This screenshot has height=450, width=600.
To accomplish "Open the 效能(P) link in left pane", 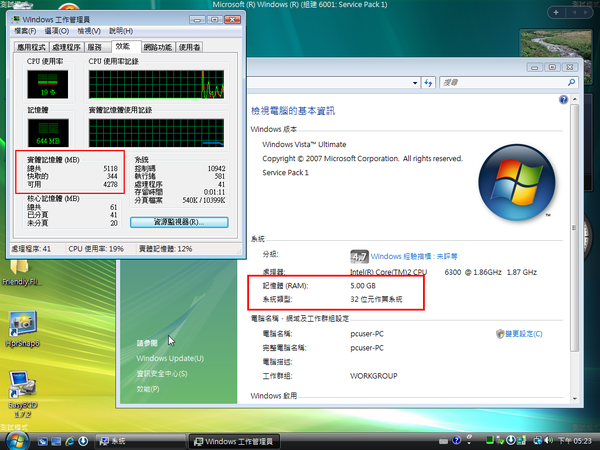I will point(148,389).
